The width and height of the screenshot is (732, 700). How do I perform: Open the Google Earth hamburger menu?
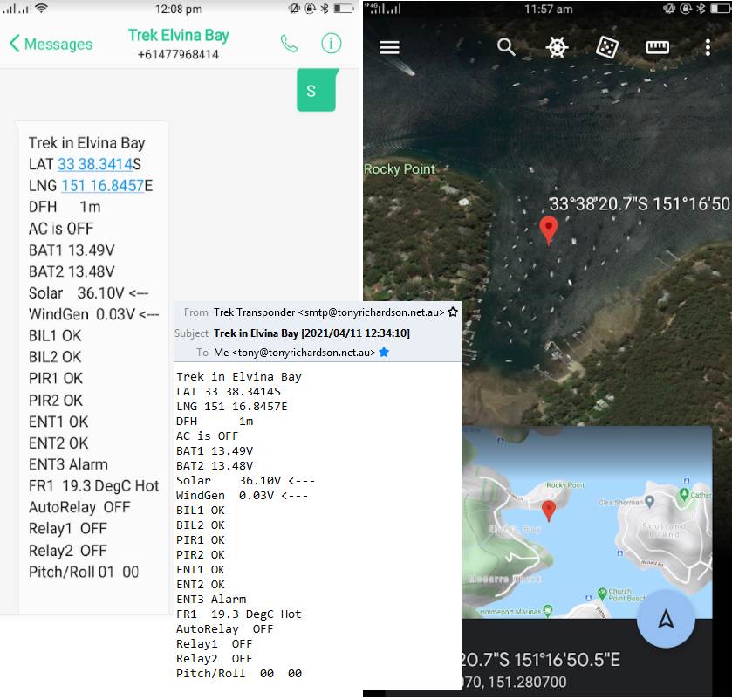click(x=389, y=47)
